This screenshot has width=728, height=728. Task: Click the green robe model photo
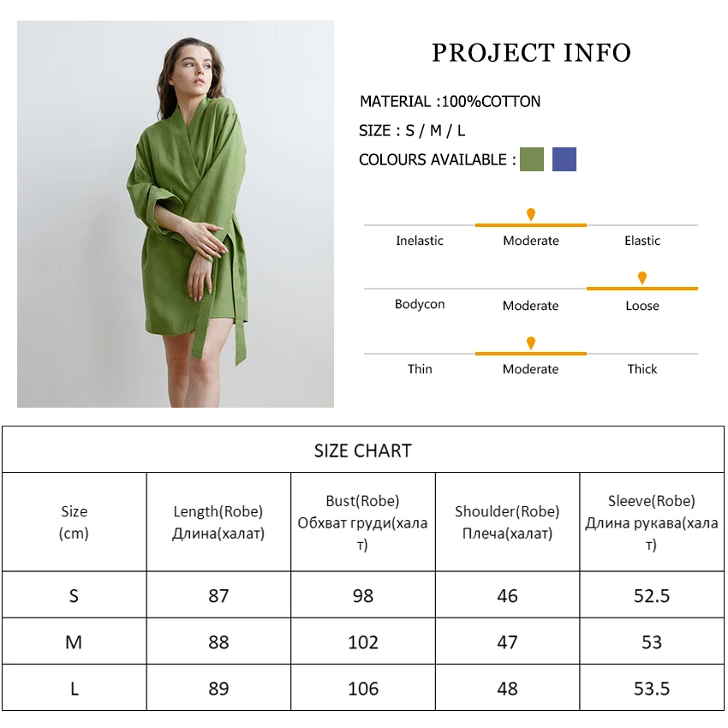click(176, 214)
